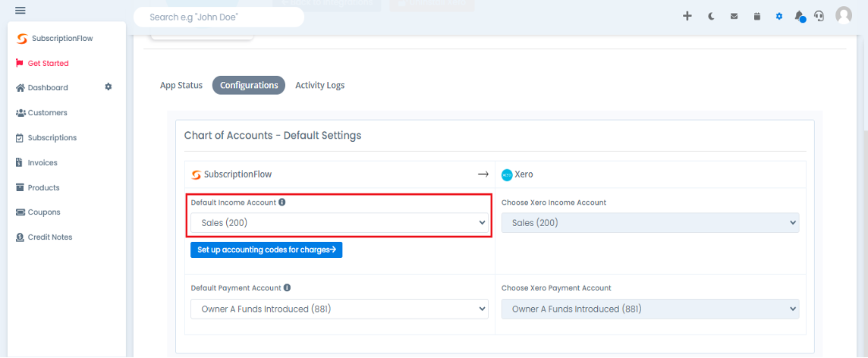Image resolution: width=868 pixels, height=358 pixels.
Task: Open Customers in sidebar
Action: pyautogui.click(x=42, y=112)
